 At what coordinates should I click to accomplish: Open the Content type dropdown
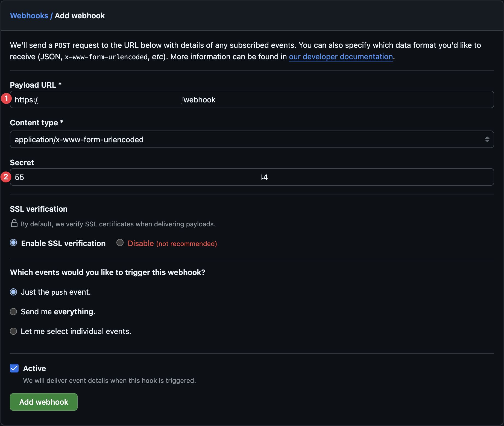pos(252,139)
